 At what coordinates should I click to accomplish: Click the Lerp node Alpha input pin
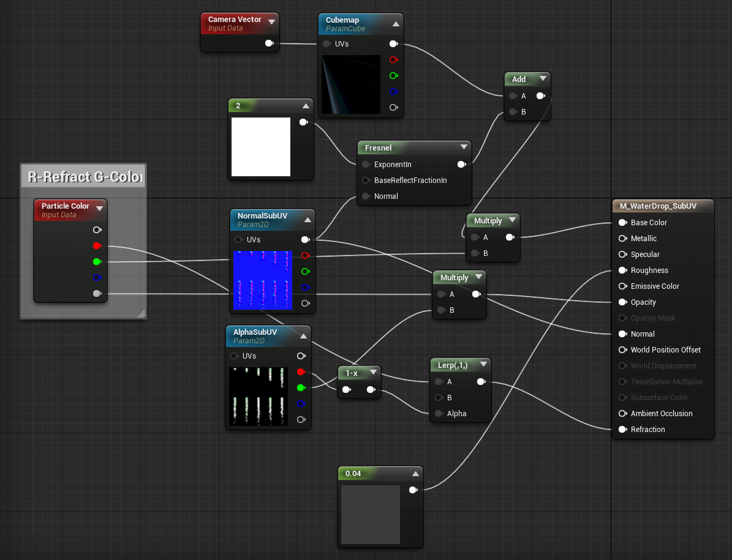[439, 414]
